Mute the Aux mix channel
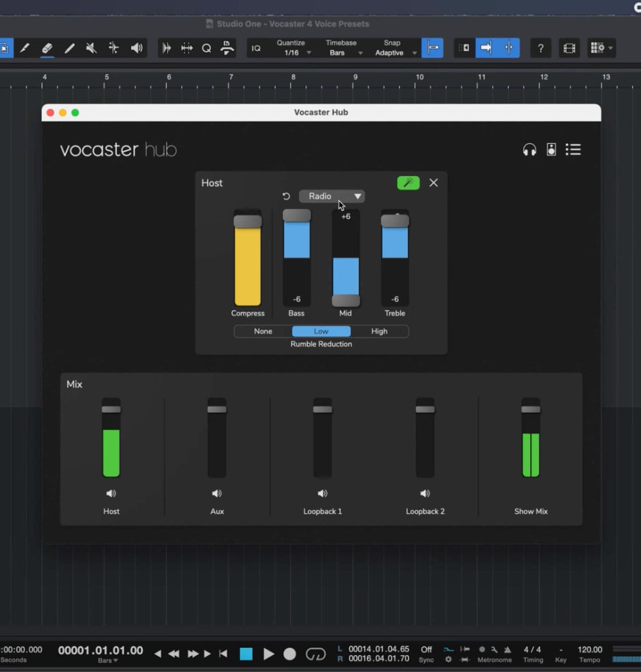The width and height of the screenshot is (641, 672). click(217, 493)
